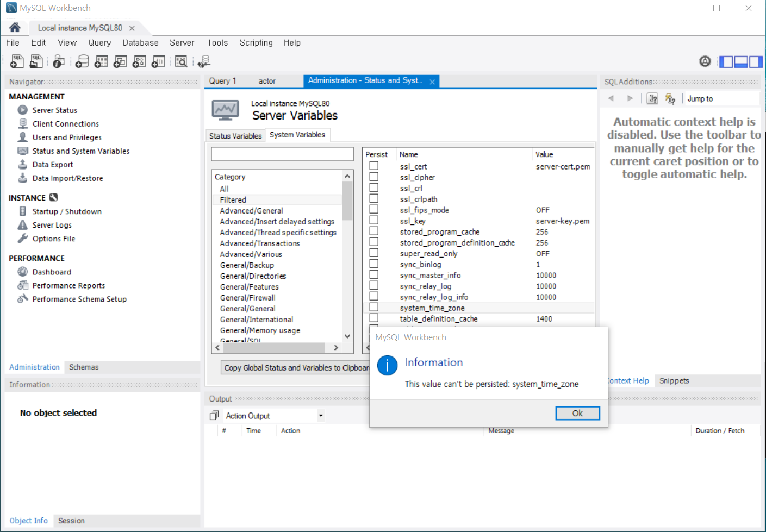This screenshot has width=766, height=532.
Task: Switch to Status Variables tab
Action: click(x=235, y=136)
